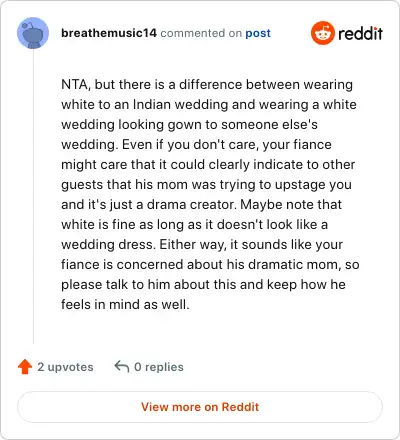
Task: Follow the blue "post" link
Action: pos(258,33)
